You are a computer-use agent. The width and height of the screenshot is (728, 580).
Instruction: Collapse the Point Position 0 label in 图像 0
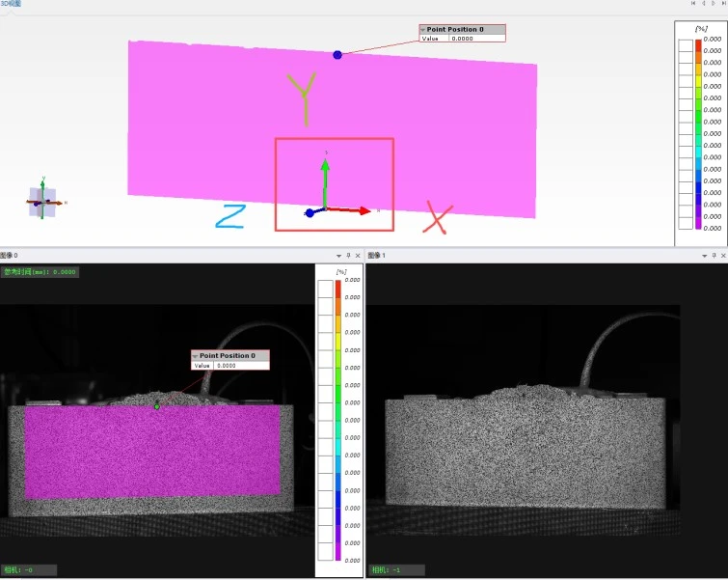pos(195,356)
